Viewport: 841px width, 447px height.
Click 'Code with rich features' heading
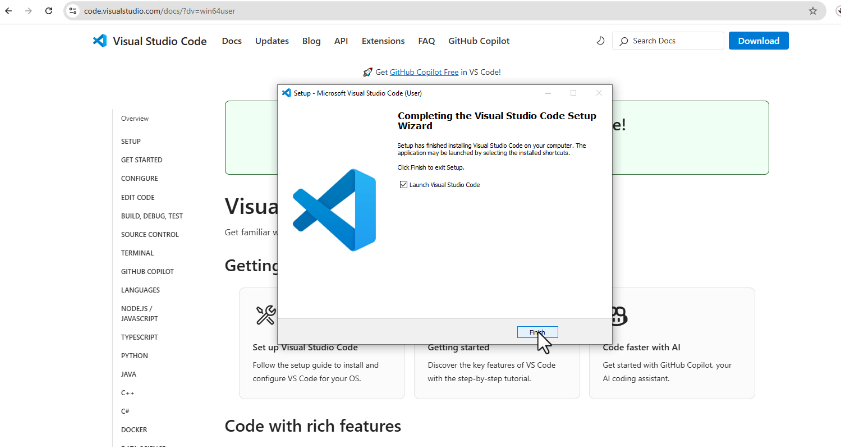tap(313, 426)
